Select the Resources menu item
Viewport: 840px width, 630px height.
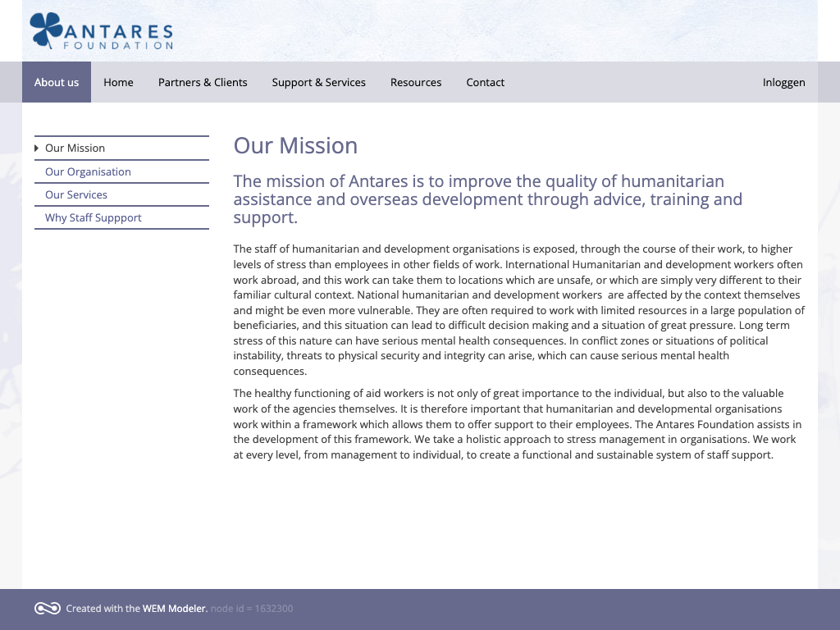(x=416, y=82)
